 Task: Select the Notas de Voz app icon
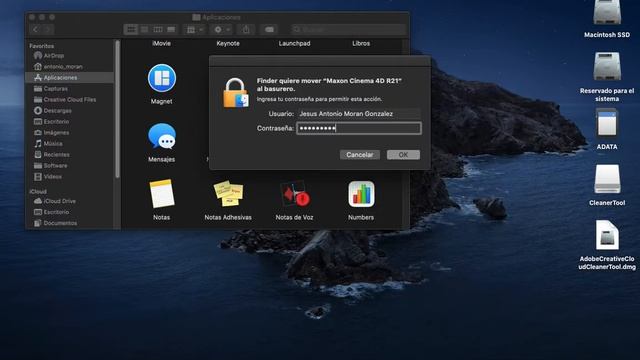pyautogui.click(x=295, y=193)
